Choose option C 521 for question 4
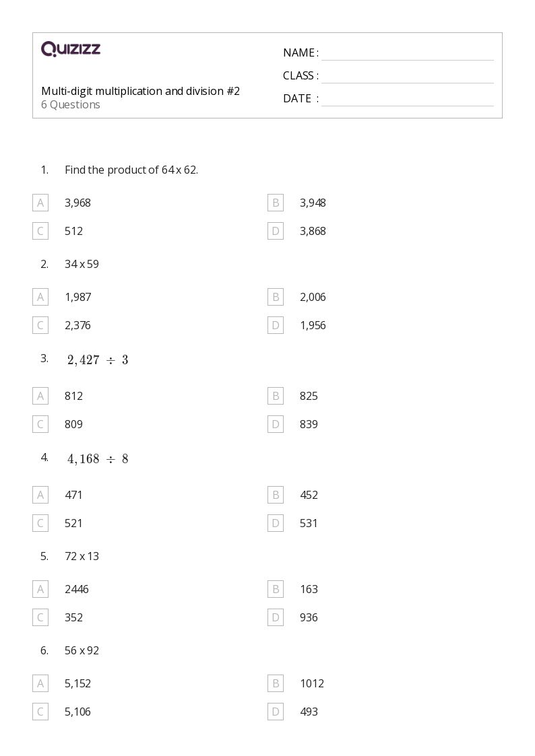The height and width of the screenshot is (756, 535). (40, 523)
